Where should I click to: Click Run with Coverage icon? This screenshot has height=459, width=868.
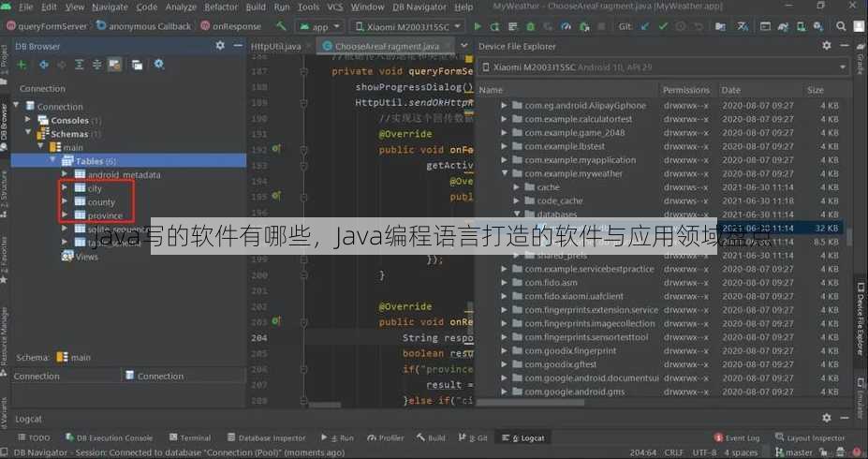548,26
